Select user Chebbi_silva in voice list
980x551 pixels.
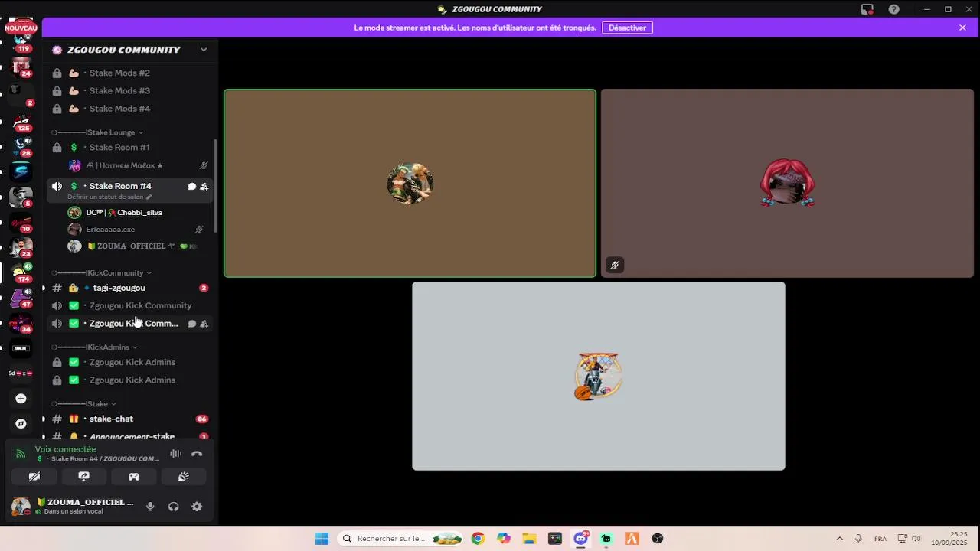(137, 212)
